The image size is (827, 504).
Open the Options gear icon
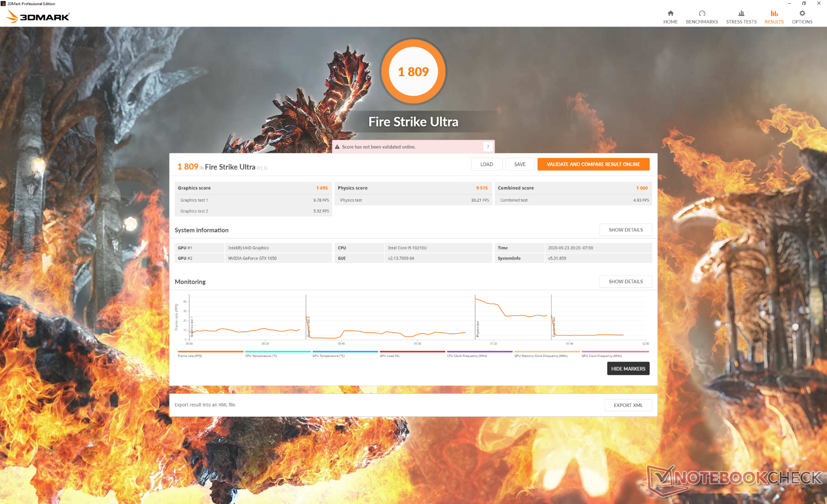[x=802, y=13]
